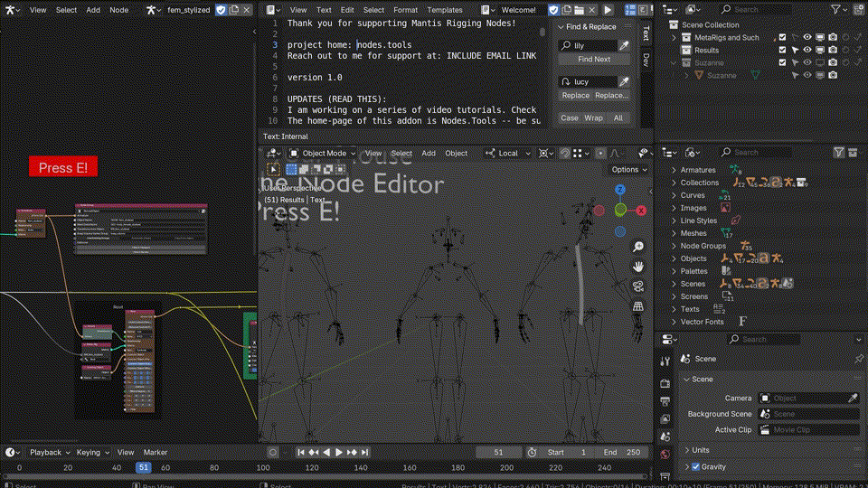Toggle camera view icon in the viewport

coord(638,286)
